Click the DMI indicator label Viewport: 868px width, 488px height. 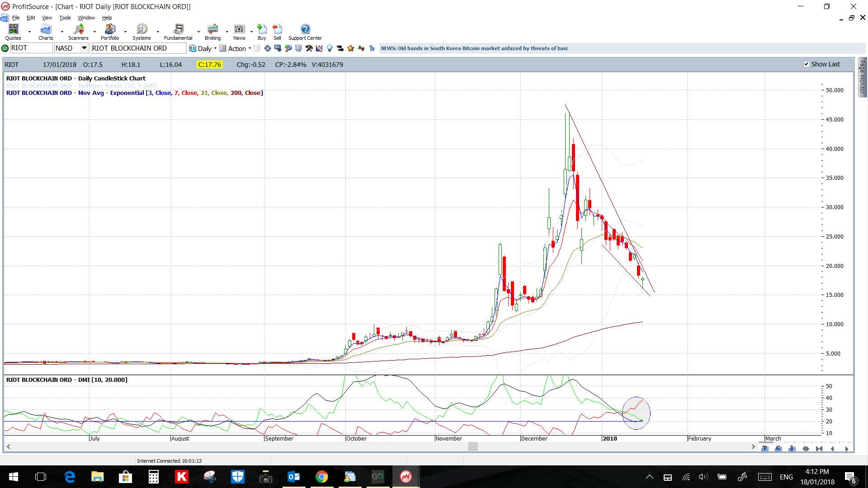click(x=67, y=380)
